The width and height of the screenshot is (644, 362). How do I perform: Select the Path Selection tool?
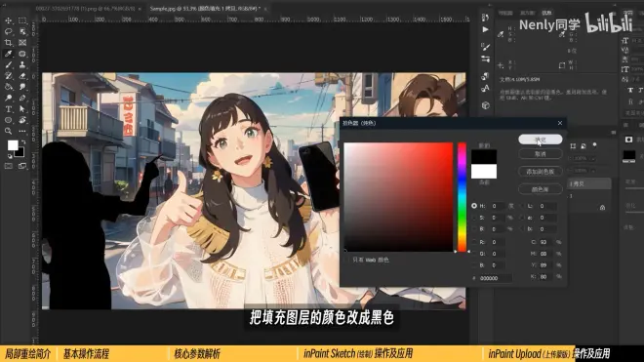point(22,109)
